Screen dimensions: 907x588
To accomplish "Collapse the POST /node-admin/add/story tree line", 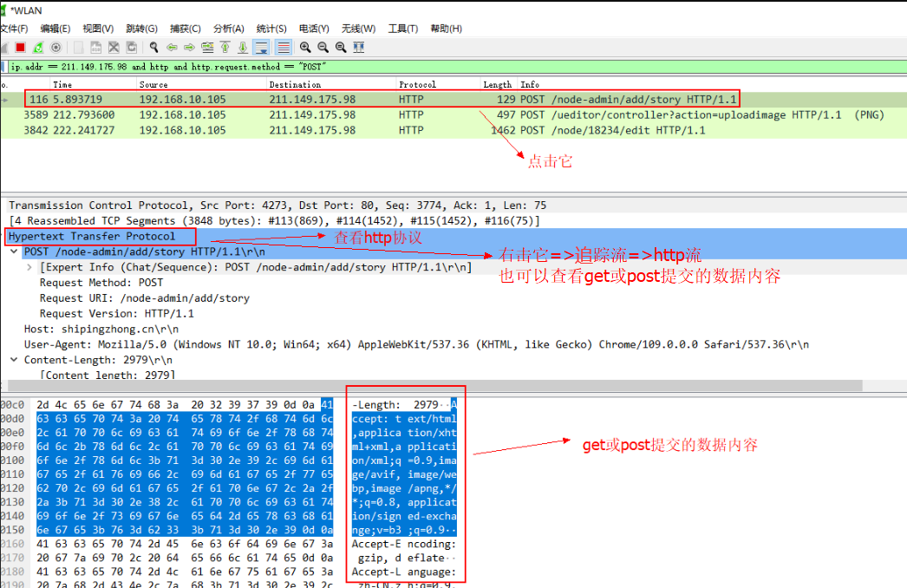I will [x=15, y=252].
